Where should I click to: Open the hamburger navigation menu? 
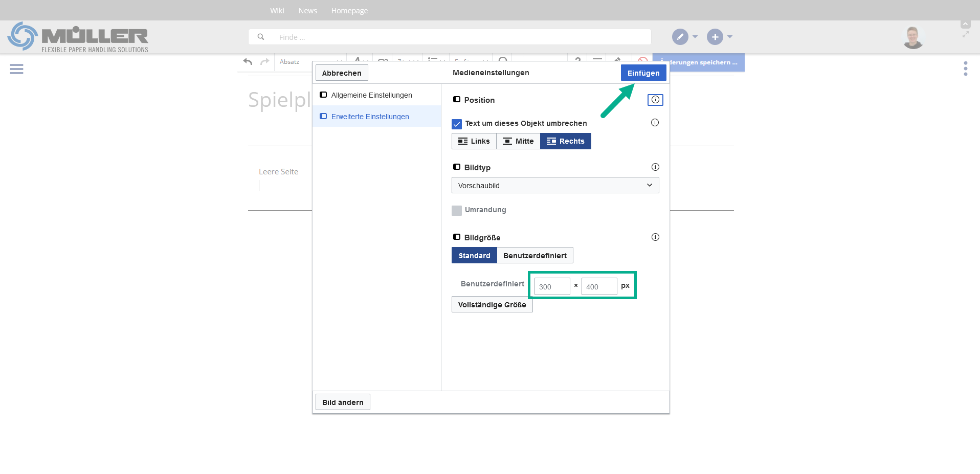[x=16, y=69]
